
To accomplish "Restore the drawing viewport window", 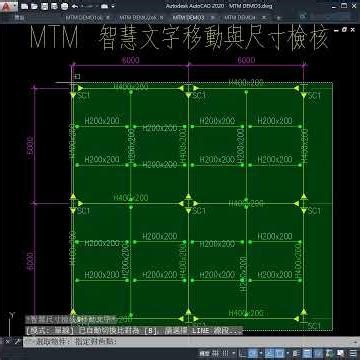I will 344,30.
